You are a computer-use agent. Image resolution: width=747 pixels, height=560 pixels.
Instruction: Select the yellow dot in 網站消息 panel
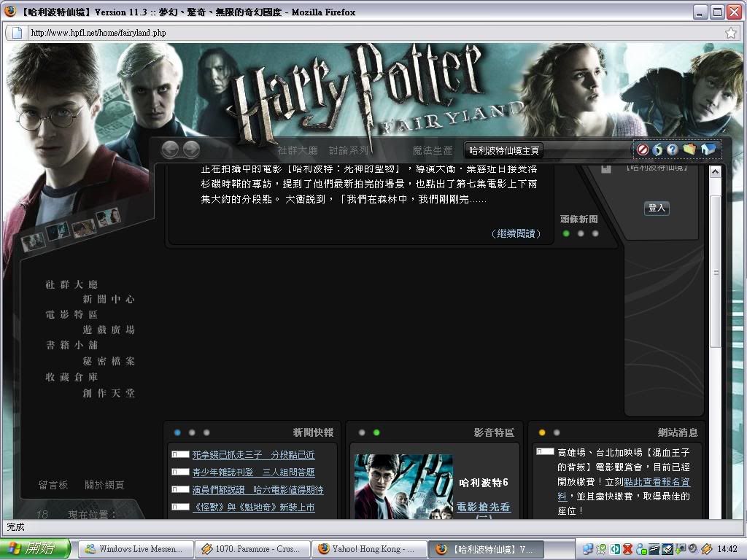541,432
